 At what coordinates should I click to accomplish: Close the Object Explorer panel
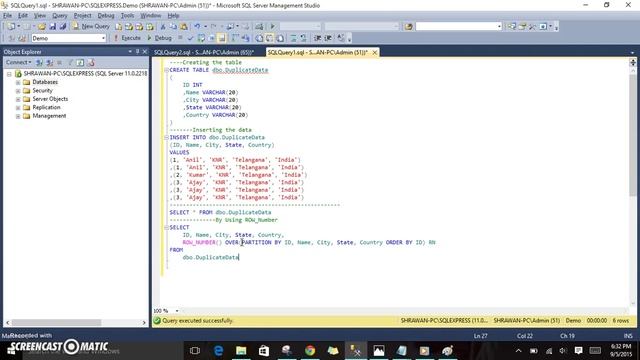pyautogui.click(x=144, y=51)
